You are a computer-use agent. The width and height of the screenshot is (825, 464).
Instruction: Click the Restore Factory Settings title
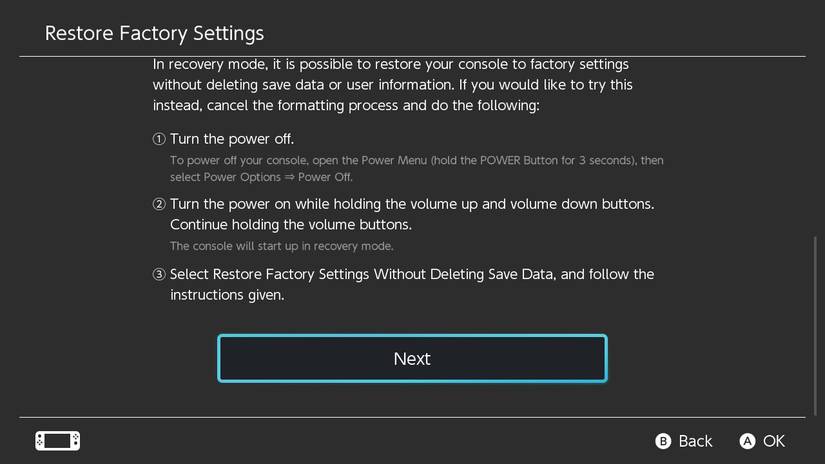(154, 33)
